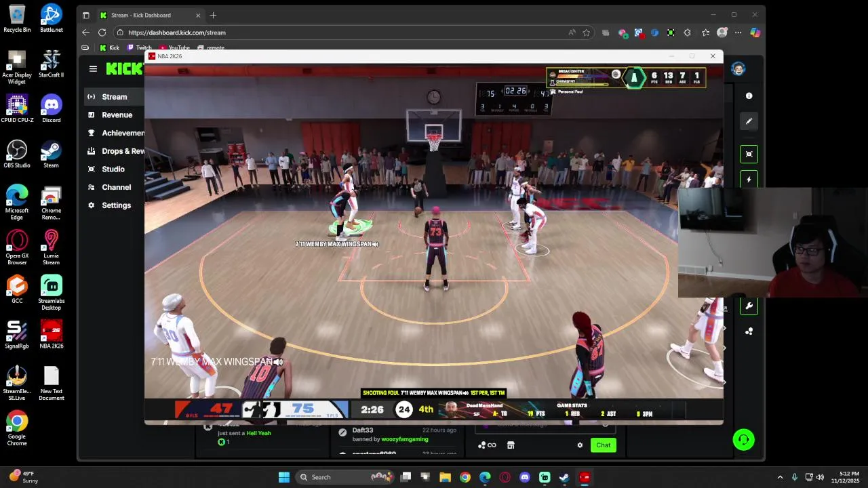Open the YouTube bookmark in favorites bar
The image size is (868, 488).
tap(174, 47)
